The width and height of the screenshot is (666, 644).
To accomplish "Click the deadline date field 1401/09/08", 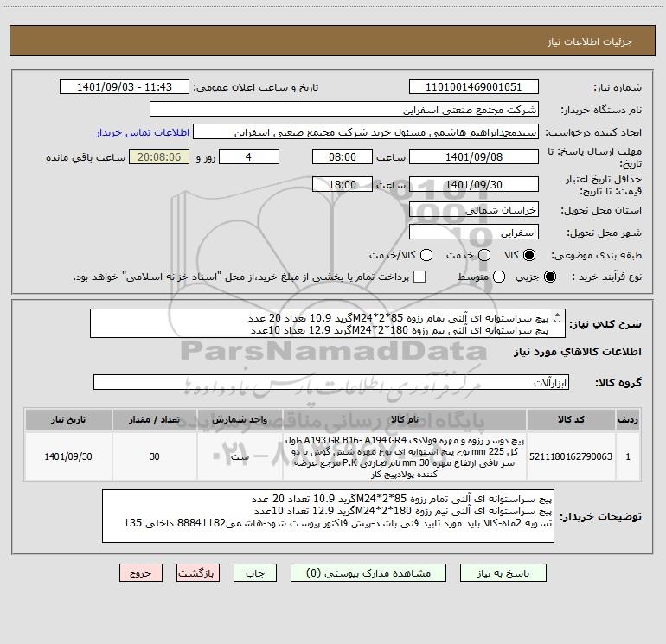I will point(474,156).
